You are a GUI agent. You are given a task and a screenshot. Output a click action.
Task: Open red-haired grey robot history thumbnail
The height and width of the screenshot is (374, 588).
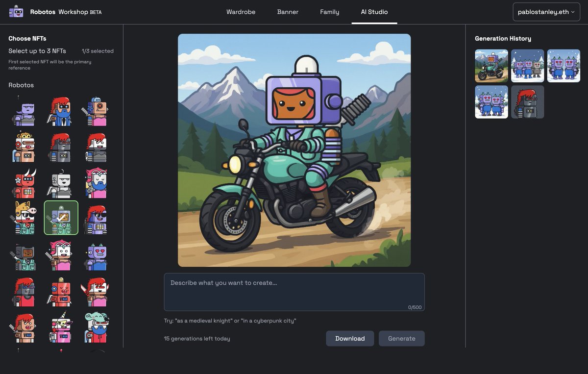click(x=528, y=102)
